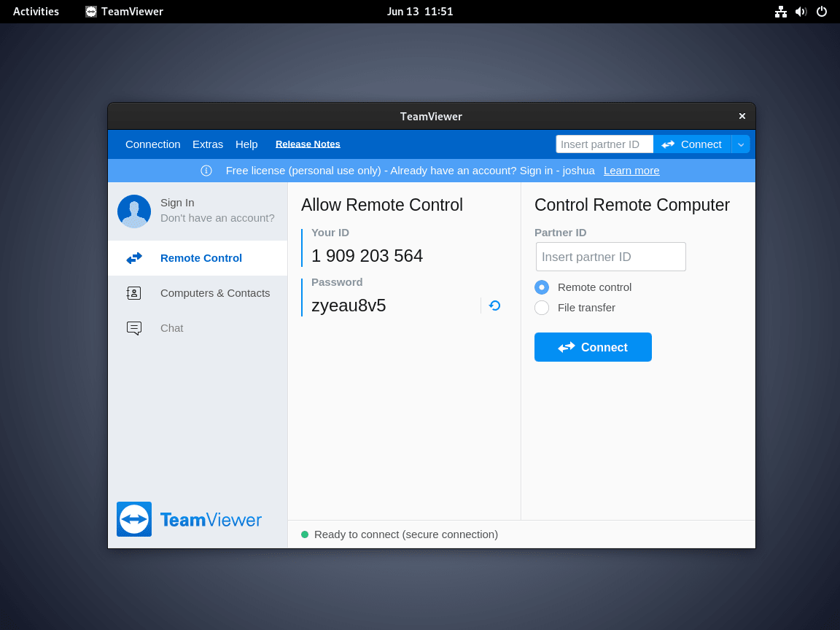Click the blue Connect button

tap(593, 347)
